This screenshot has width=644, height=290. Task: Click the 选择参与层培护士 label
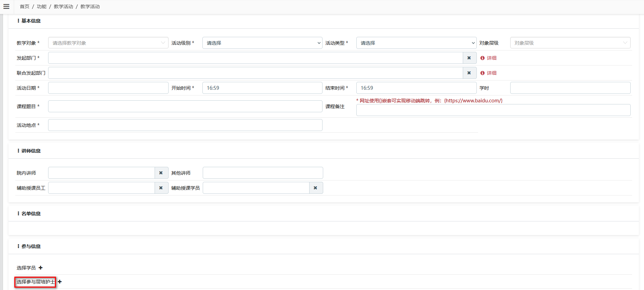36,282
